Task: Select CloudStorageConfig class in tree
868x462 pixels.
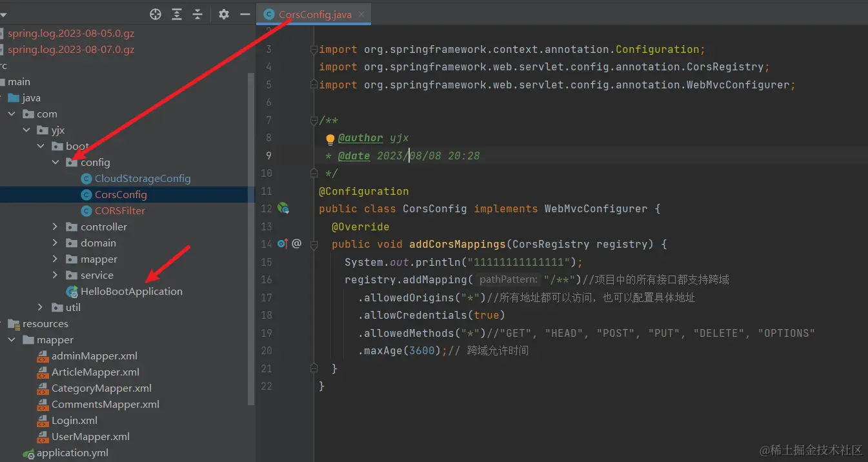Action: (143, 179)
